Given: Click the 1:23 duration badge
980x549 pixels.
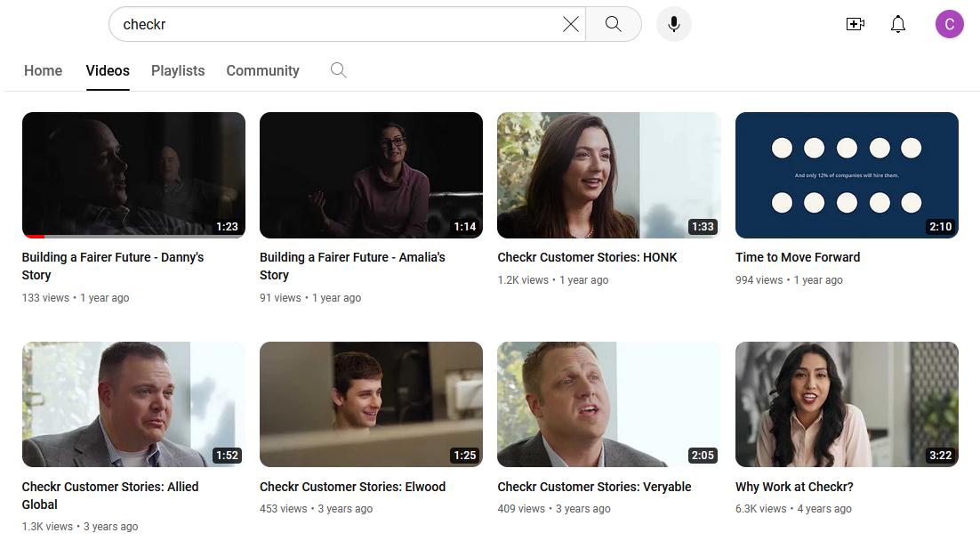Looking at the screenshot, I should pyautogui.click(x=227, y=226).
